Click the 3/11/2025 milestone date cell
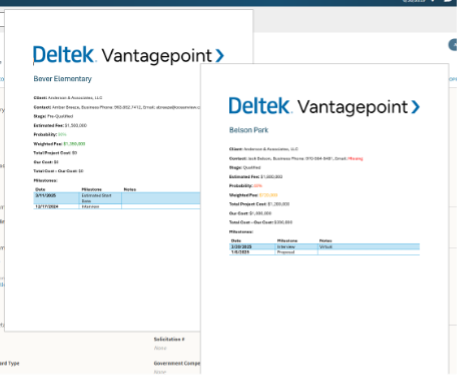The image size is (458, 378). coord(57,198)
